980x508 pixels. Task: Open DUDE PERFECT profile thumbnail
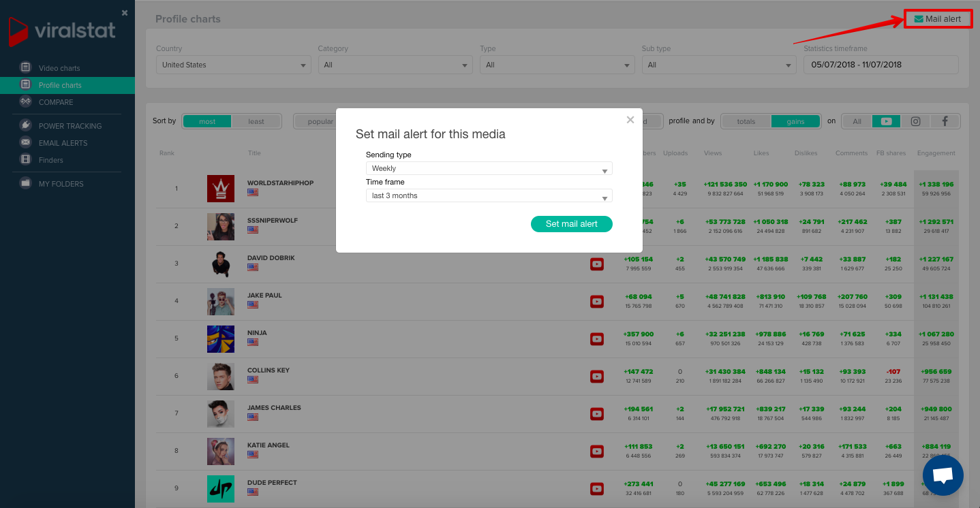[x=221, y=488]
